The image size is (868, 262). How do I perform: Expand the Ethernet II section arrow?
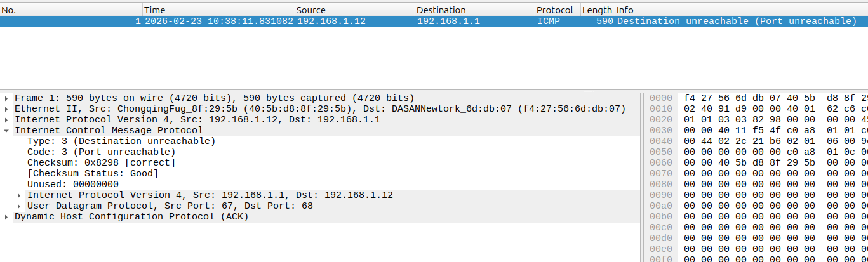(x=6, y=109)
